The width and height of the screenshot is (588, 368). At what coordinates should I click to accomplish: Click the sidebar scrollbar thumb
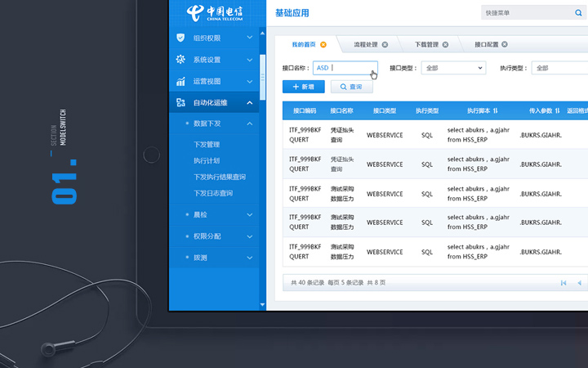(x=262, y=77)
